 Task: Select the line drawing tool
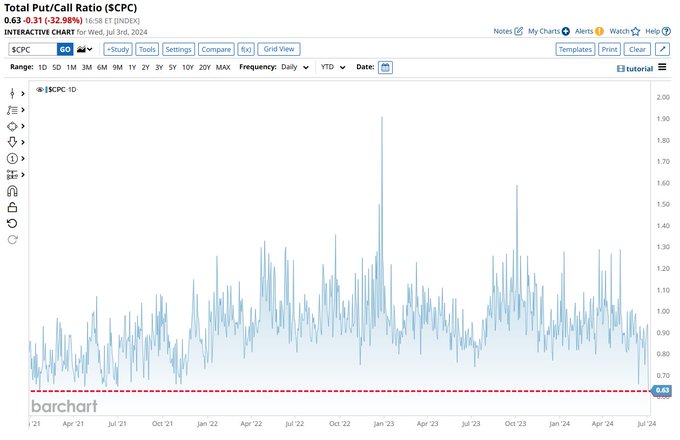12,110
